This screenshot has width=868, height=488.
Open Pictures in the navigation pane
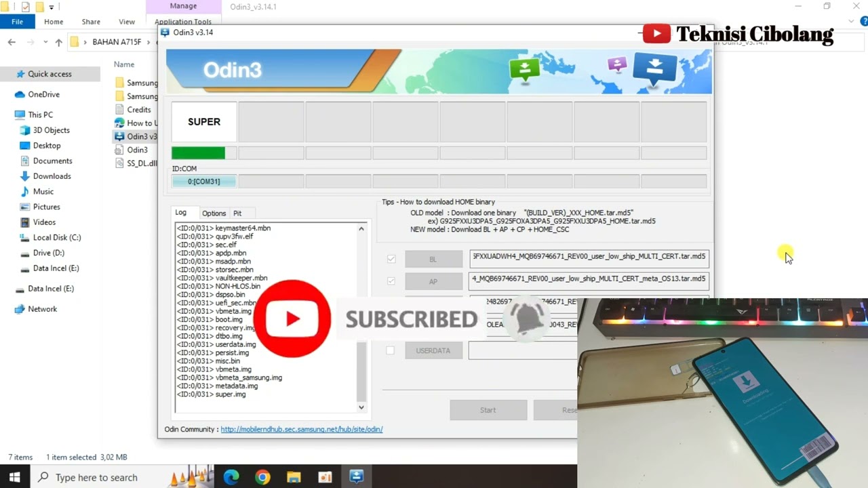pos(46,207)
